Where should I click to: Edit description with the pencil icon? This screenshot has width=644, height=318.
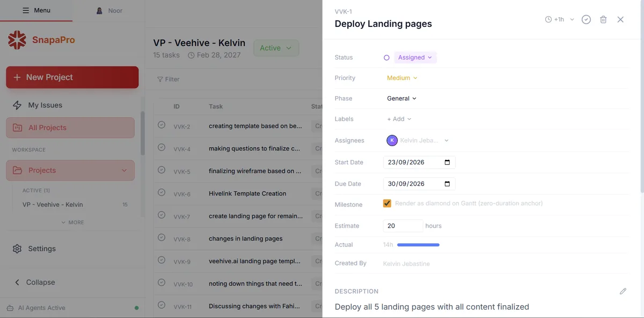pos(623,291)
